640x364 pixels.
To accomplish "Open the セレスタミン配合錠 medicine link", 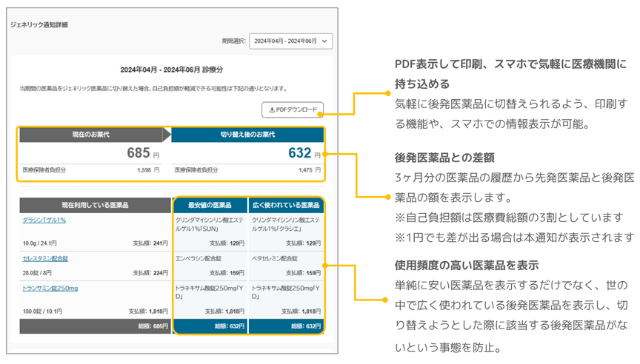I will pos(45,258).
